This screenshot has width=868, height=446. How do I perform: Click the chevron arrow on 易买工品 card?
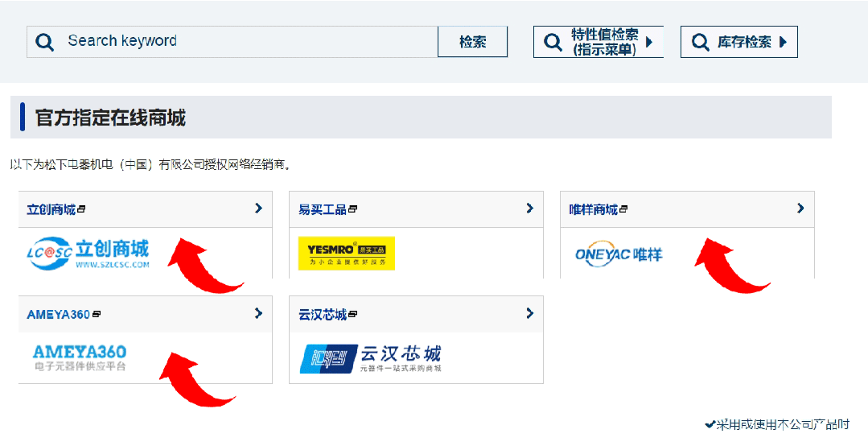[529, 209]
